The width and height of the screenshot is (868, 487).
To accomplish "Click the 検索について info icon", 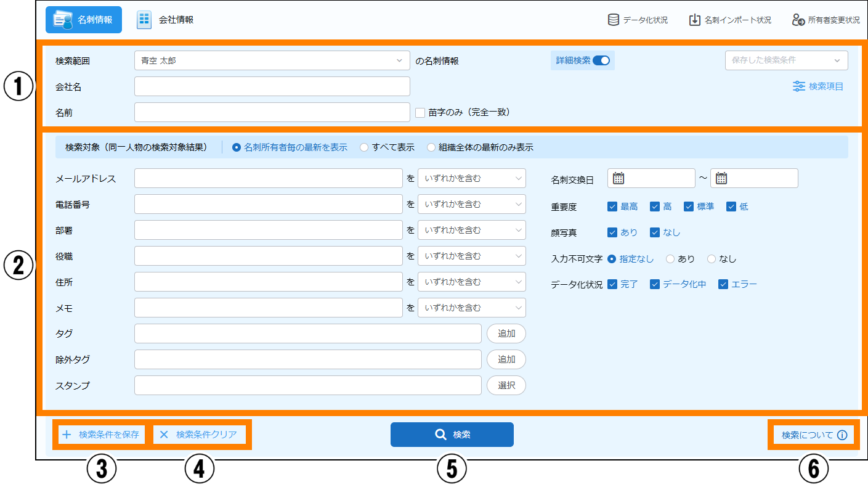I will 842,435.
